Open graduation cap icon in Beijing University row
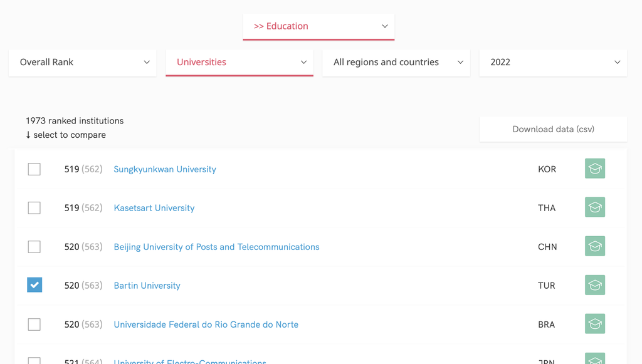642x364 pixels. (595, 246)
